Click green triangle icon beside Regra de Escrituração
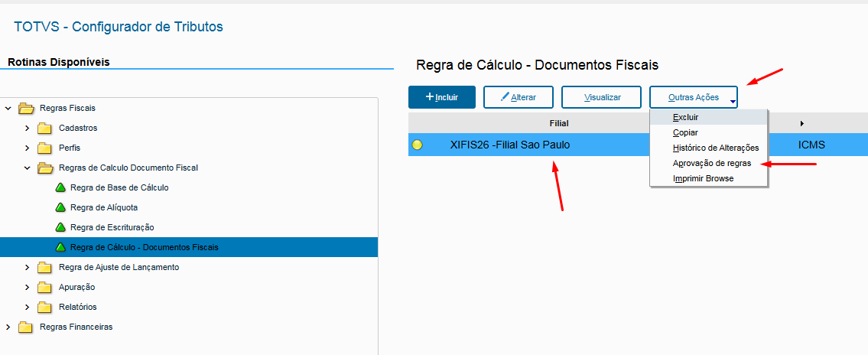 coord(61,227)
